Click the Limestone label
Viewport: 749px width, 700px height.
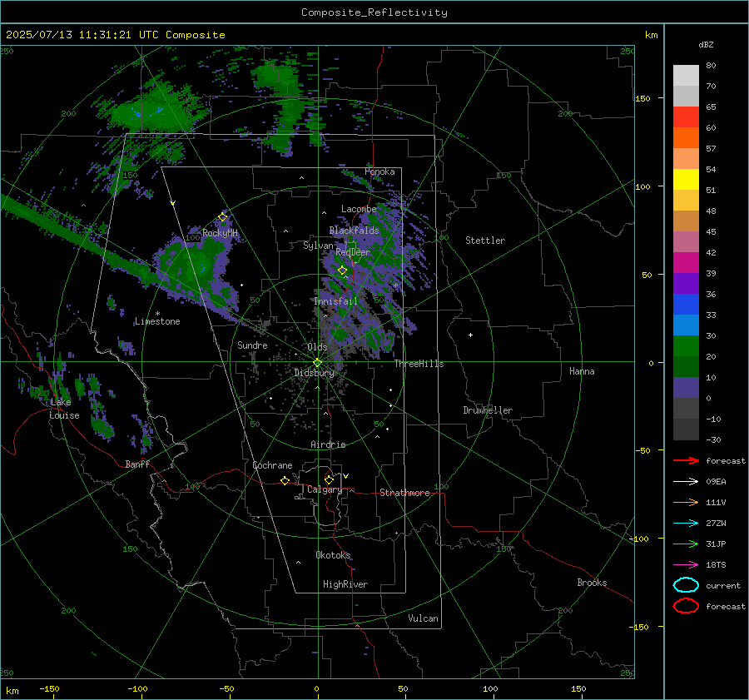pyautogui.click(x=157, y=321)
